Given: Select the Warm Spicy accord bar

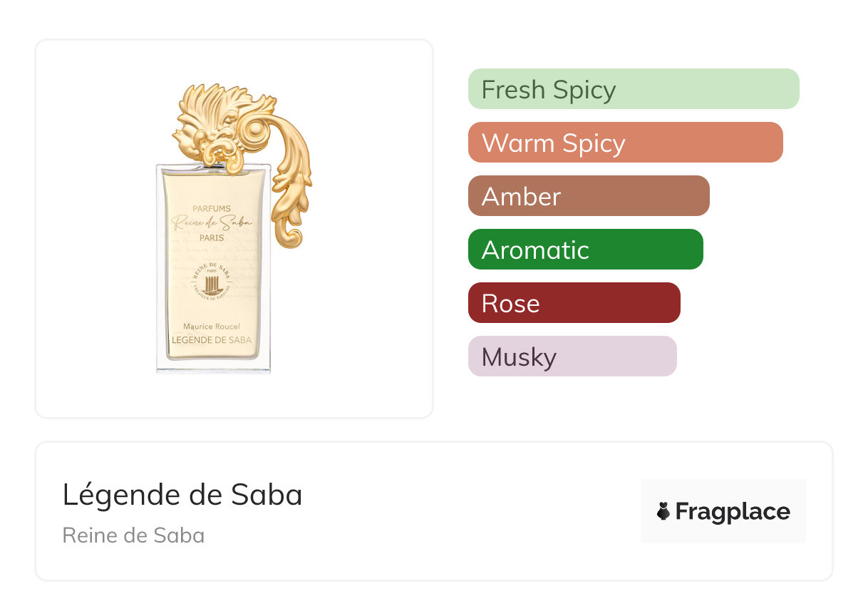Looking at the screenshot, I should pyautogui.click(x=625, y=143).
